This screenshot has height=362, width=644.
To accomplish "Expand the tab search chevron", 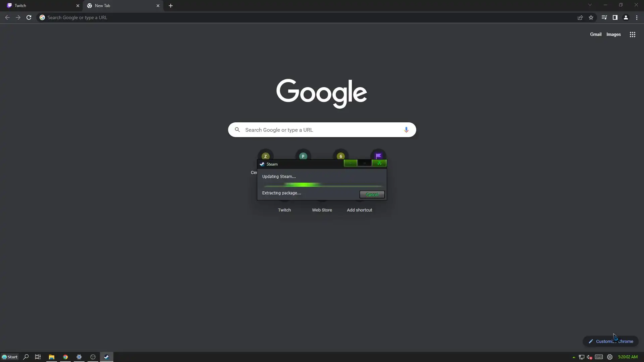I will 590,5.
